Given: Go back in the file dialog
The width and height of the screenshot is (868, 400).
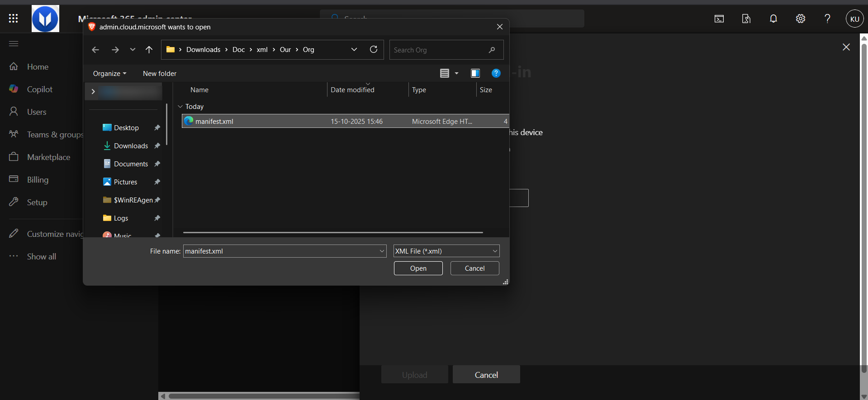Looking at the screenshot, I should click(x=95, y=50).
